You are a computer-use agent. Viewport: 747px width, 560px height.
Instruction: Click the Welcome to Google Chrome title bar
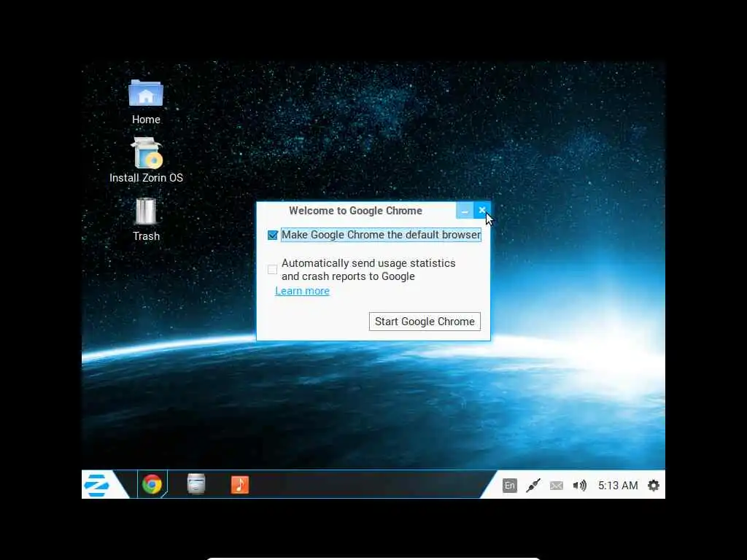pyautogui.click(x=356, y=211)
